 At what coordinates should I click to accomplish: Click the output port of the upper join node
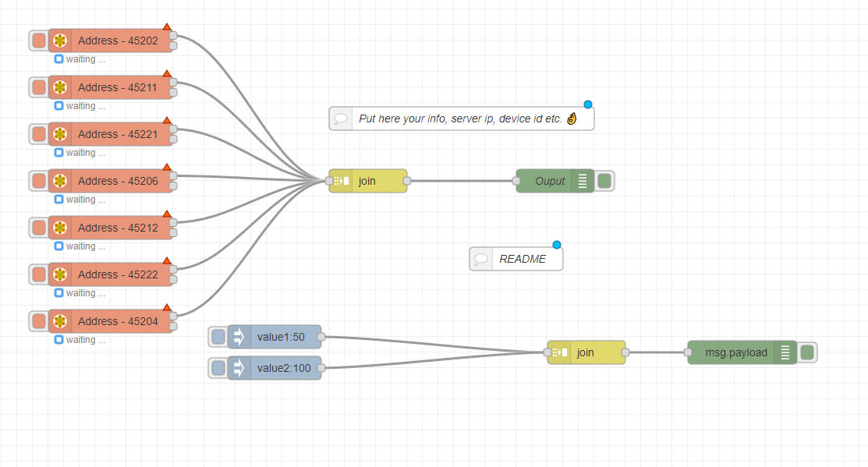pyautogui.click(x=408, y=180)
